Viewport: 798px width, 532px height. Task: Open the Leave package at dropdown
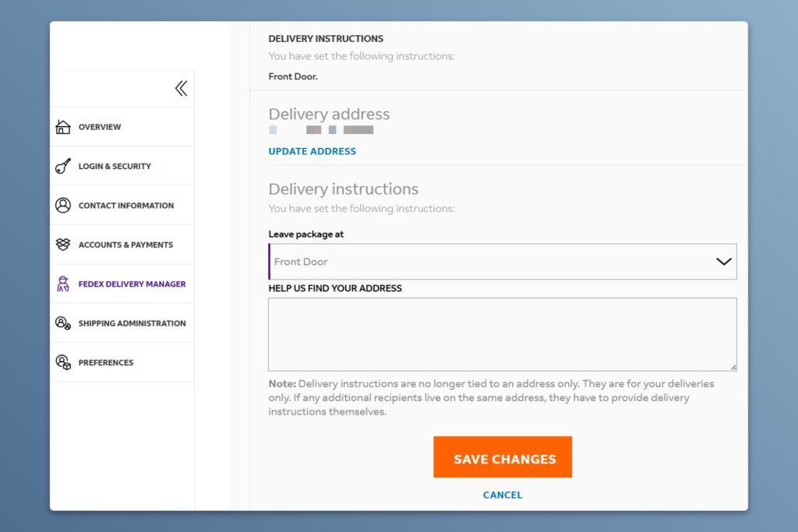(x=503, y=262)
